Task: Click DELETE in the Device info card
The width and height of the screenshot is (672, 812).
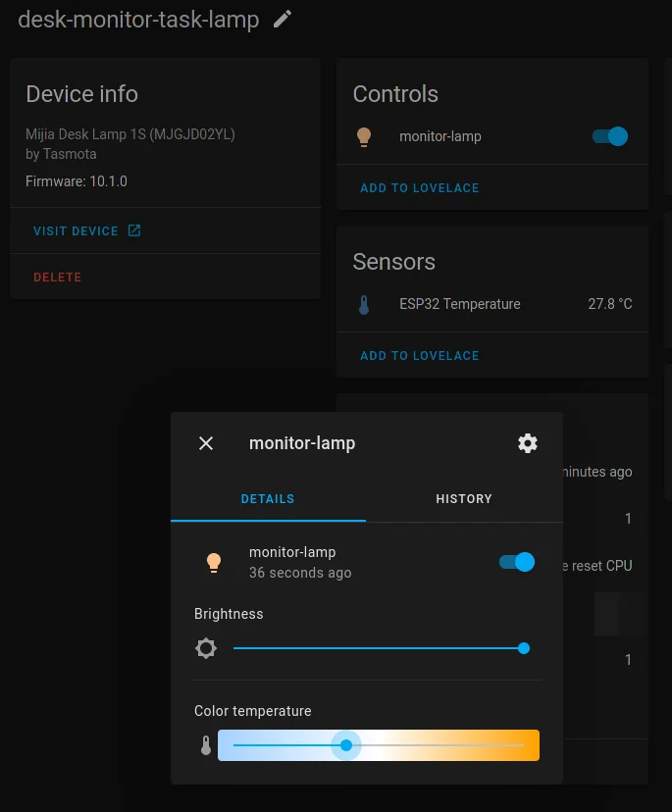Action: (x=57, y=278)
